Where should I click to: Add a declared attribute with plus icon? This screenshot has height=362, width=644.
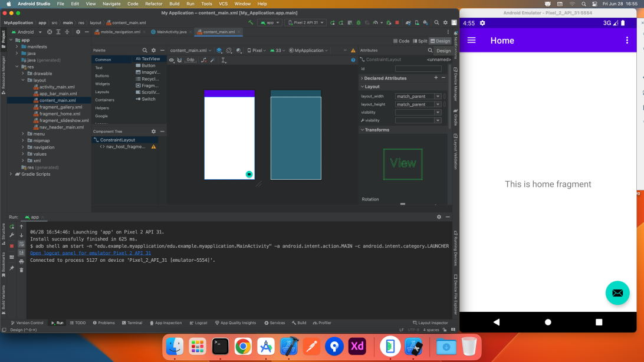tap(436, 78)
